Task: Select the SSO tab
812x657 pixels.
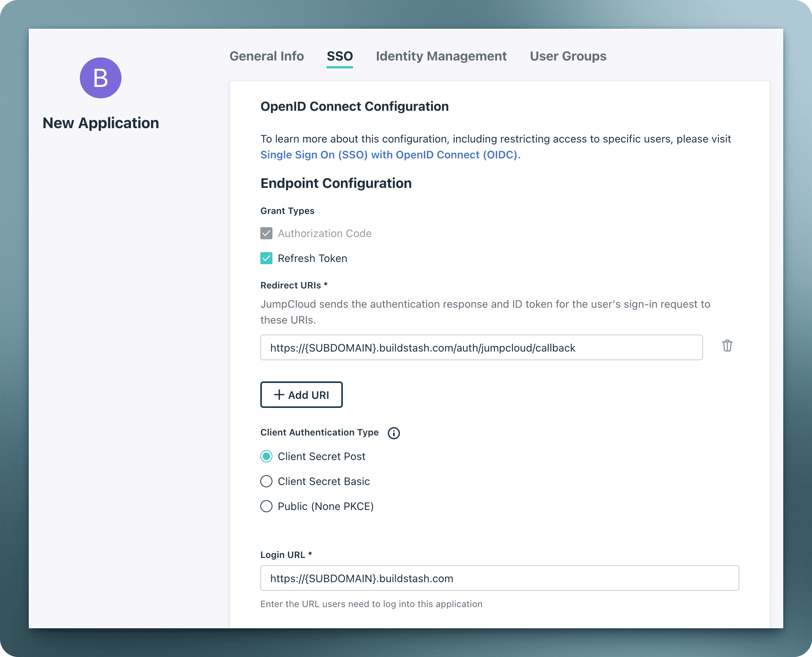Action: tap(340, 56)
